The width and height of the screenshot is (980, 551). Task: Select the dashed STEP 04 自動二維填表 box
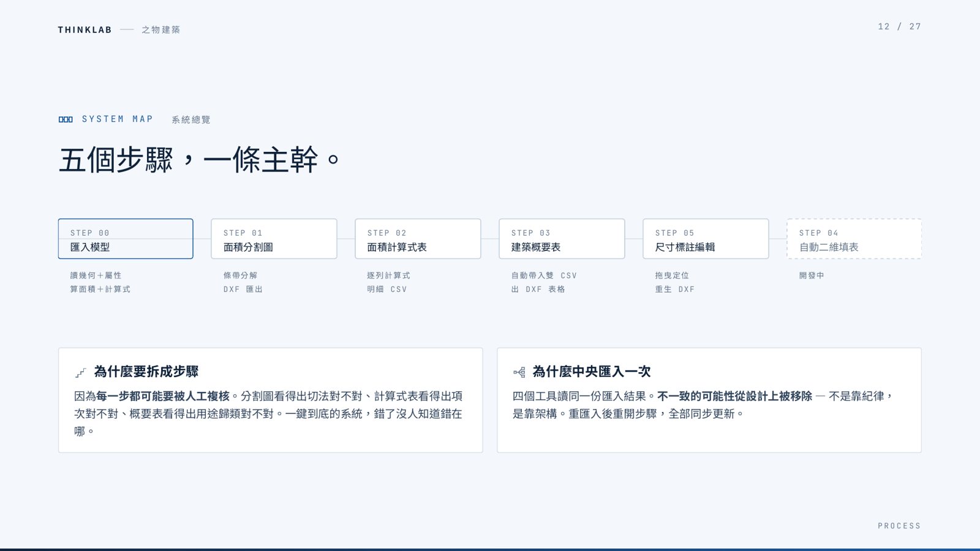click(x=854, y=239)
